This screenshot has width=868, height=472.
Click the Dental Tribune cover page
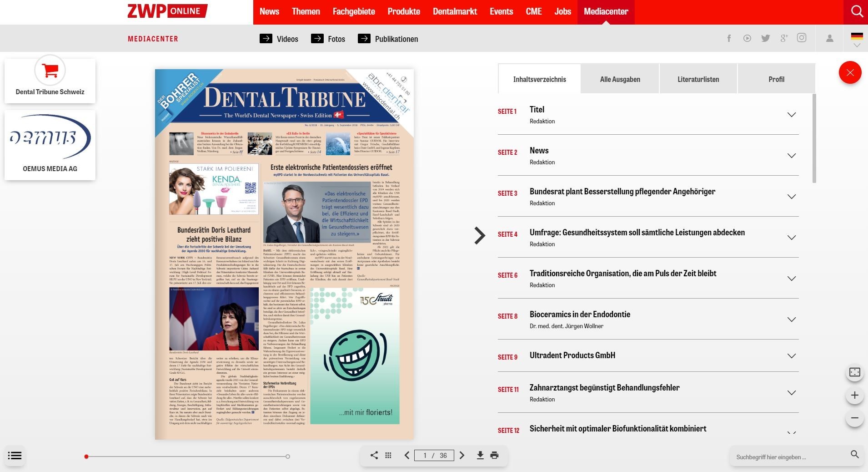(284, 254)
